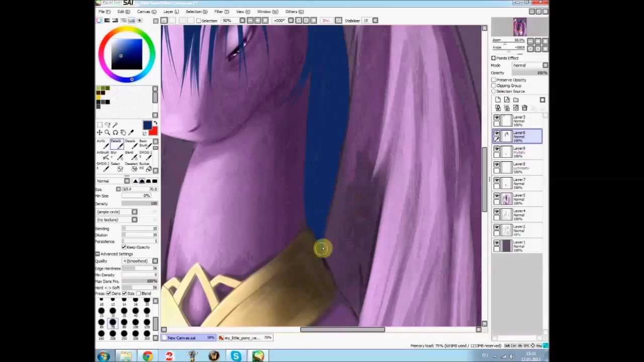Open the File menu

pos(104,12)
